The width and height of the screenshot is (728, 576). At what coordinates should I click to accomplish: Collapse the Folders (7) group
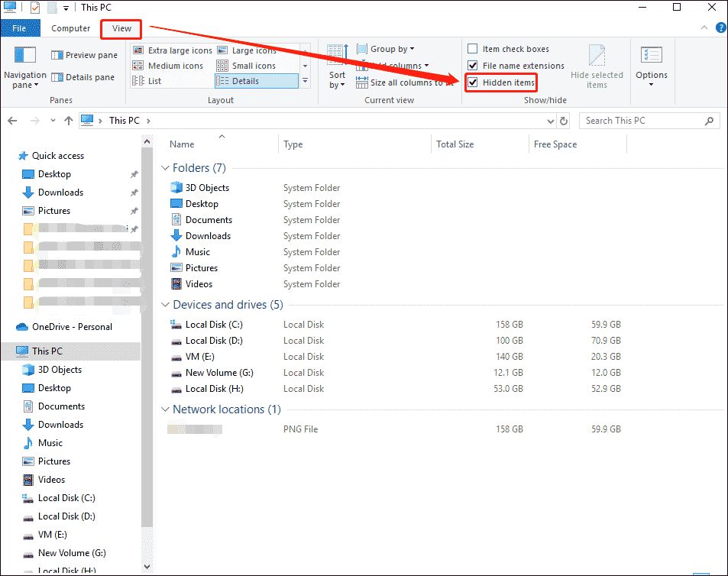[165, 168]
